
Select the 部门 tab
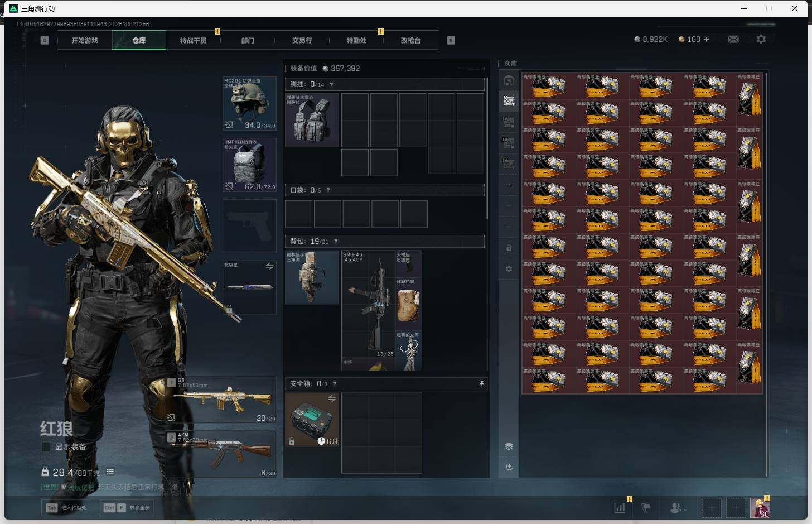click(x=248, y=40)
